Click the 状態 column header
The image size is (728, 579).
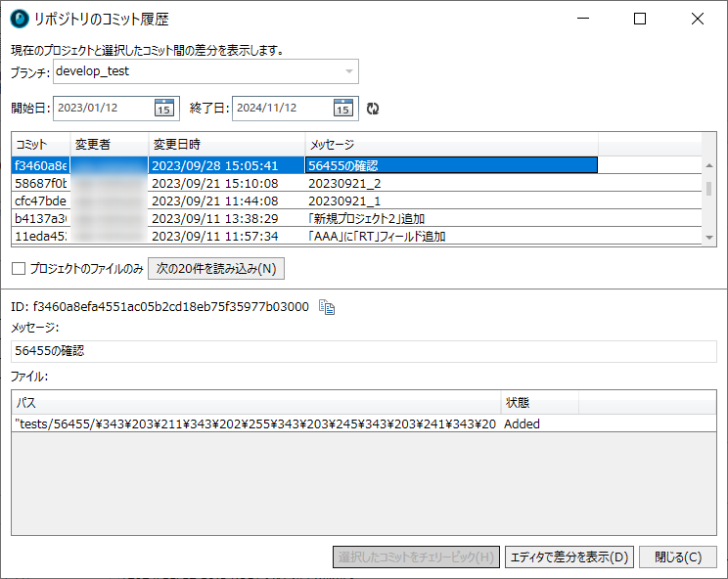pyautogui.click(x=540, y=402)
